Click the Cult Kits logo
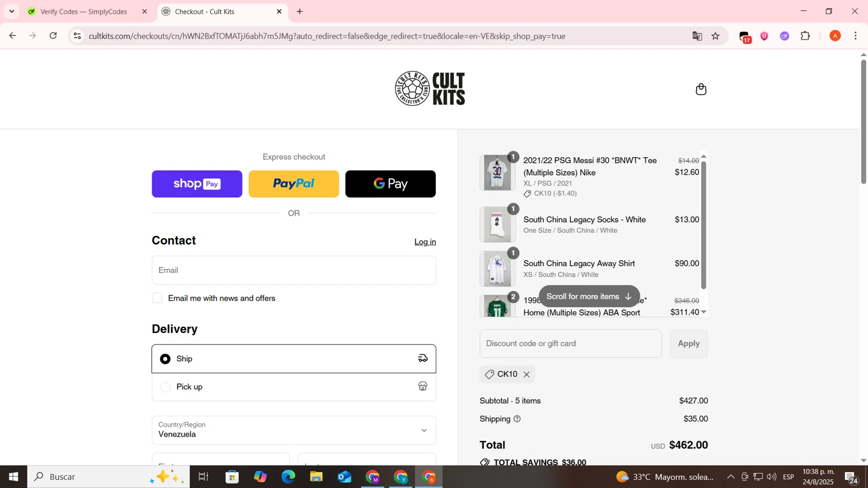The image size is (868, 488). (x=430, y=88)
